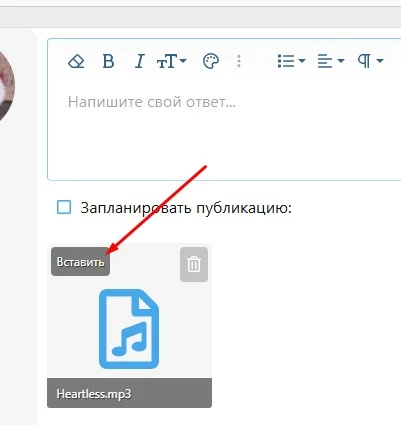Screen dimensions: 401x425
Task: Open the text alignment dropdown
Action: (331, 61)
